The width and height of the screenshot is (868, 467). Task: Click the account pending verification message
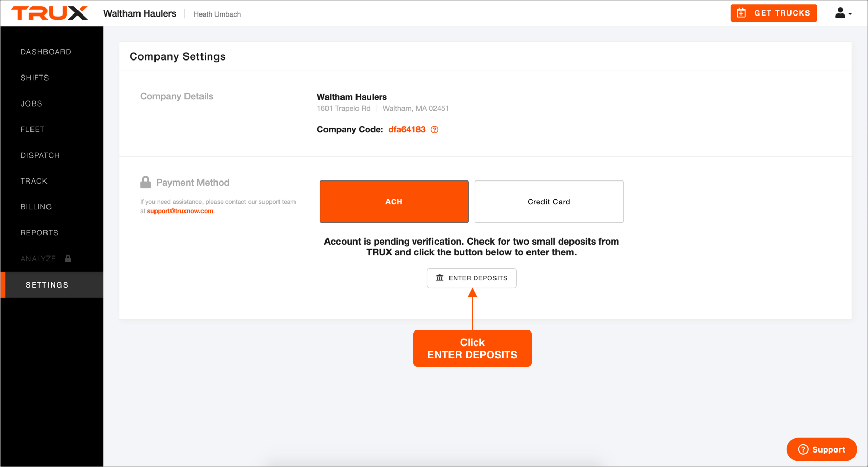472,247
